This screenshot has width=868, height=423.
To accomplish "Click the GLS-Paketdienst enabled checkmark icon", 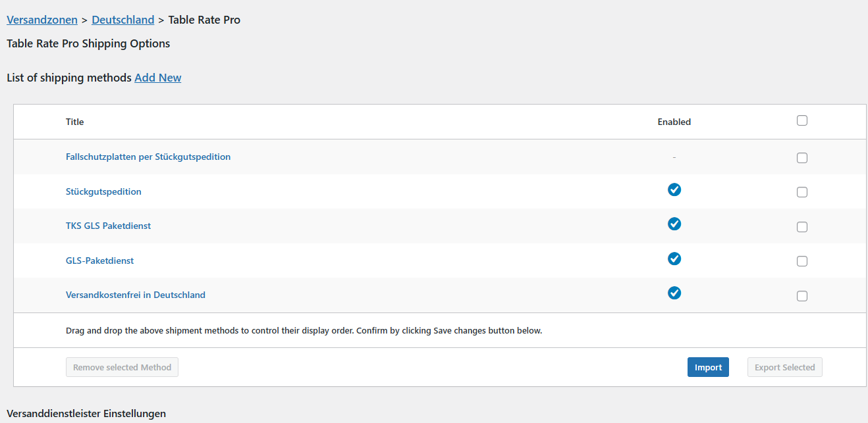I will coord(674,259).
